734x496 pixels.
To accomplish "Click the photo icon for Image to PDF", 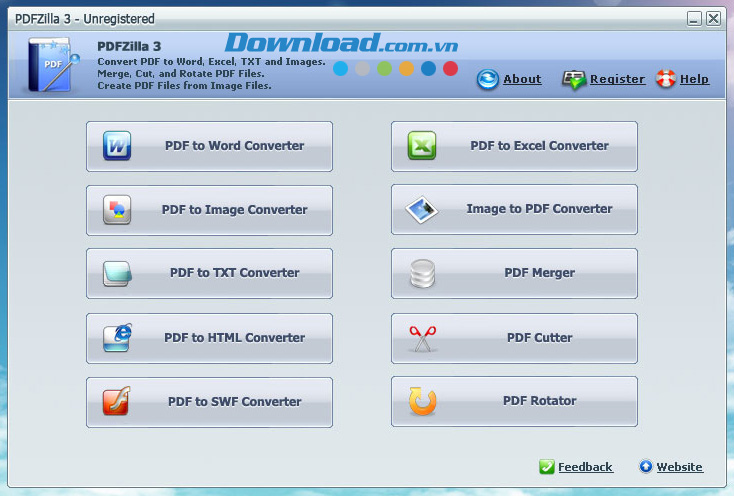I will click(x=422, y=210).
